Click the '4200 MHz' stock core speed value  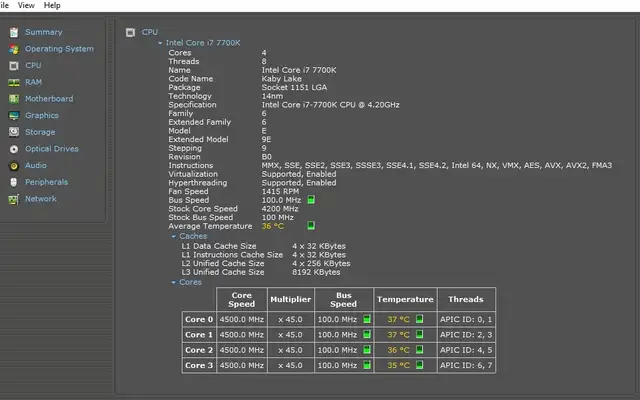(280, 209)
